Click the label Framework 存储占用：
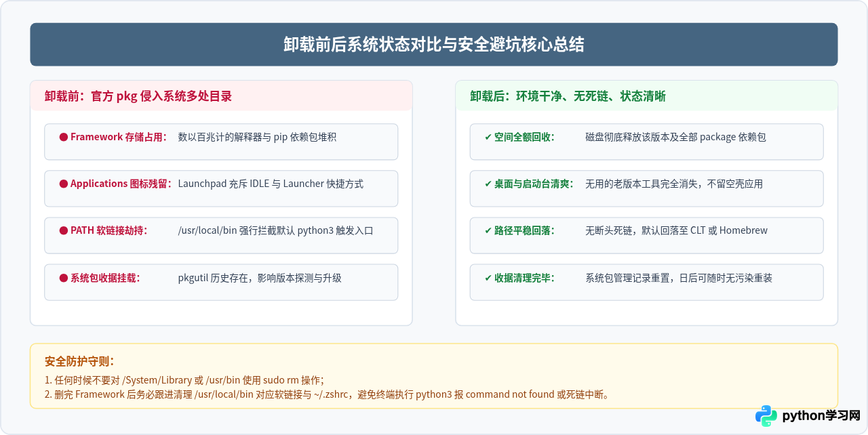This screenshot has height=435, width=868. coord(119,137)
